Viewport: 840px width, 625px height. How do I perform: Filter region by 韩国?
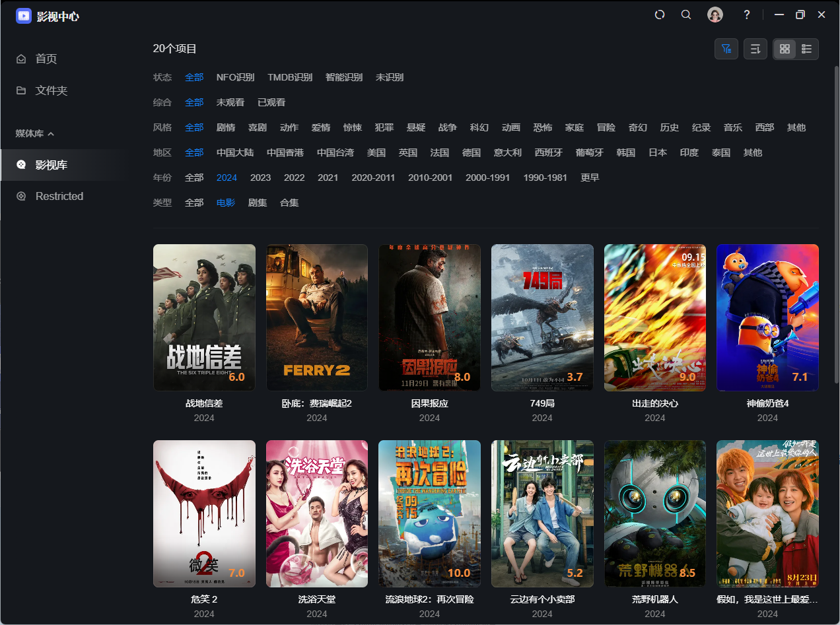point(626,152)
